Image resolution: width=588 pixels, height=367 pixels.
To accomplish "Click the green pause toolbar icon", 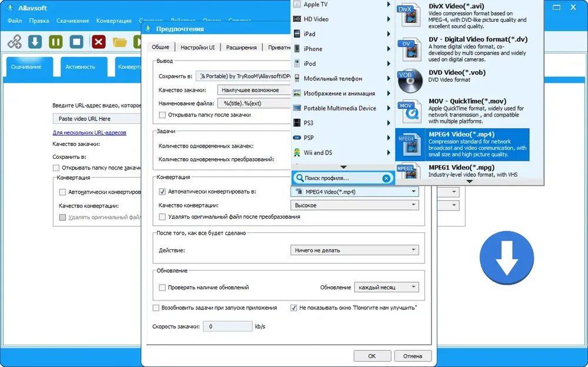I will coord(55,42).
